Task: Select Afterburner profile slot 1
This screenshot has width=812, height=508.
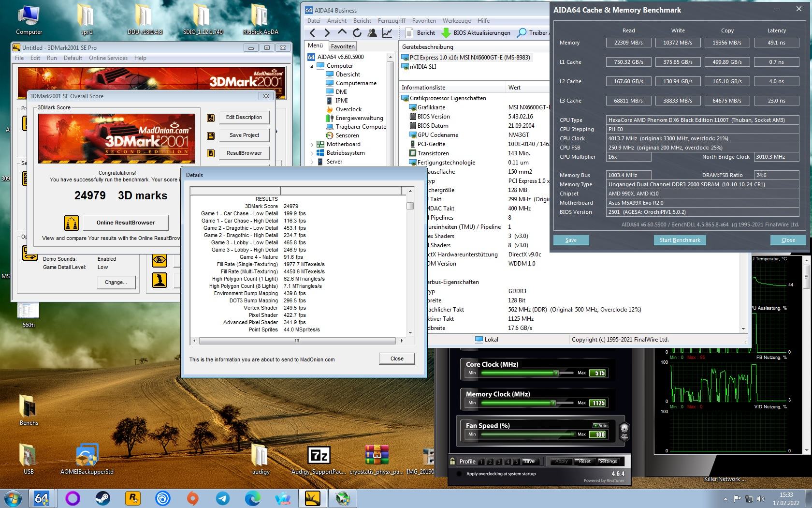Action: coord(481,462)
